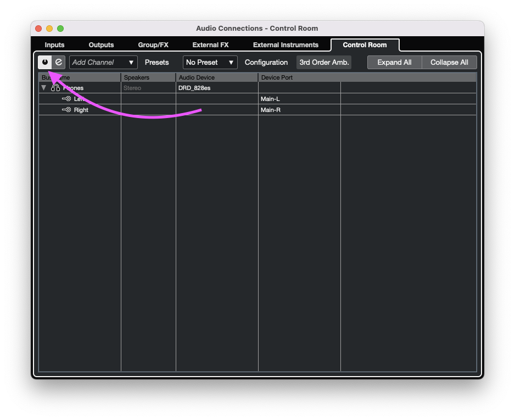The height and width of the screenshot is (420, 515).
Task: Collapse the Phones bus disclosure triangle
Action: (x=44, y=88)
